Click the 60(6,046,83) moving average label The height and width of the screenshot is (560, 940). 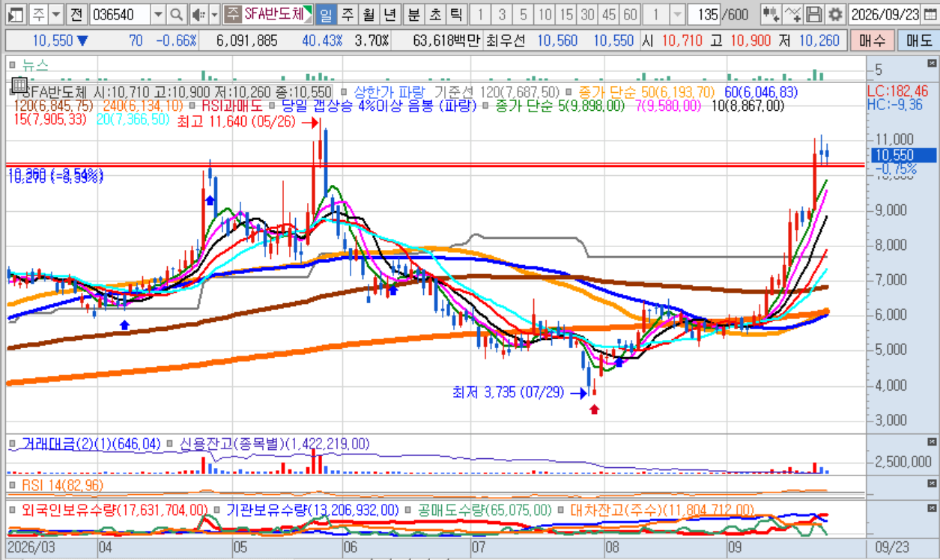point(760,92)
